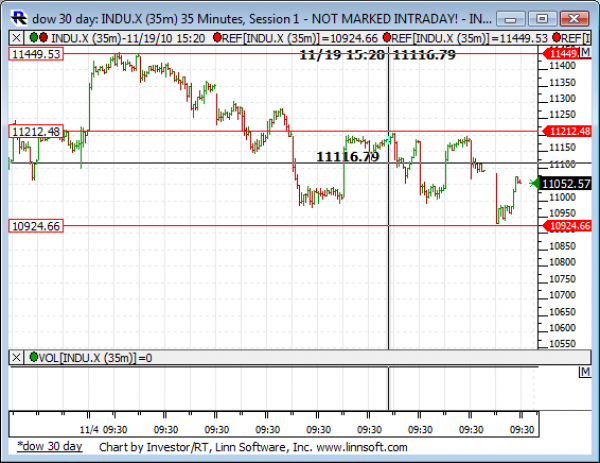Click the green dot beside INDU.X legend
Screen dimensions: 600x463
(34, 37)
